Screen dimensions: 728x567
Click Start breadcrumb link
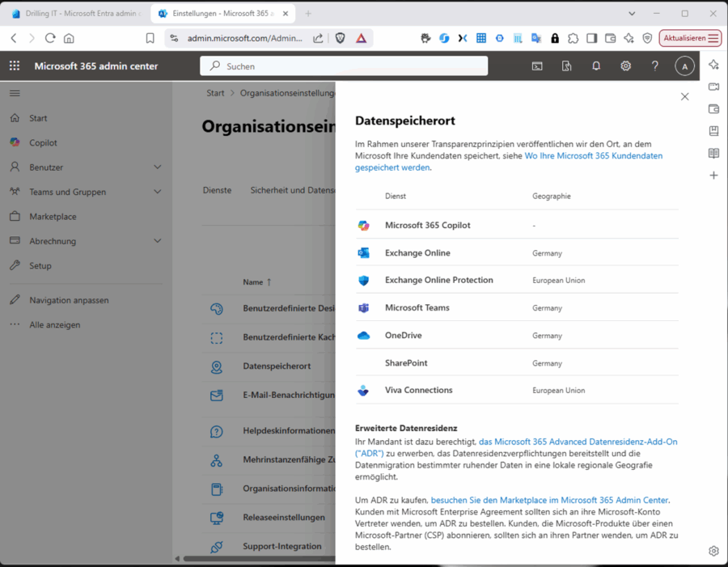pos(215,93)
